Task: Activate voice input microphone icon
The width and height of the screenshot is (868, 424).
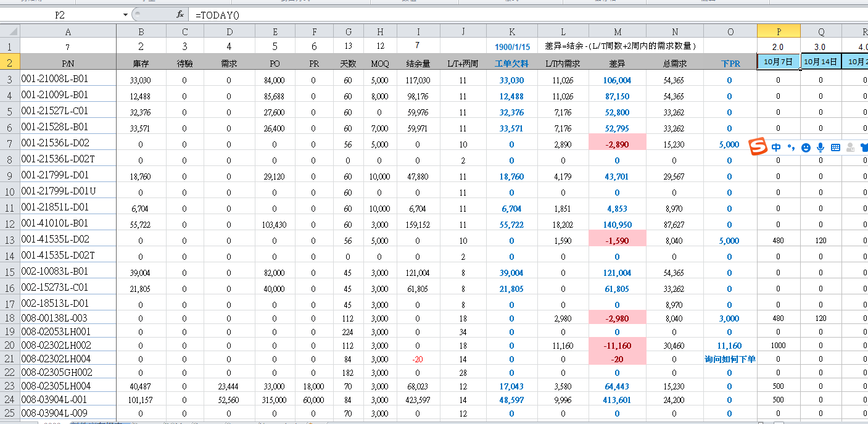Action: click(x=820, y=148)
